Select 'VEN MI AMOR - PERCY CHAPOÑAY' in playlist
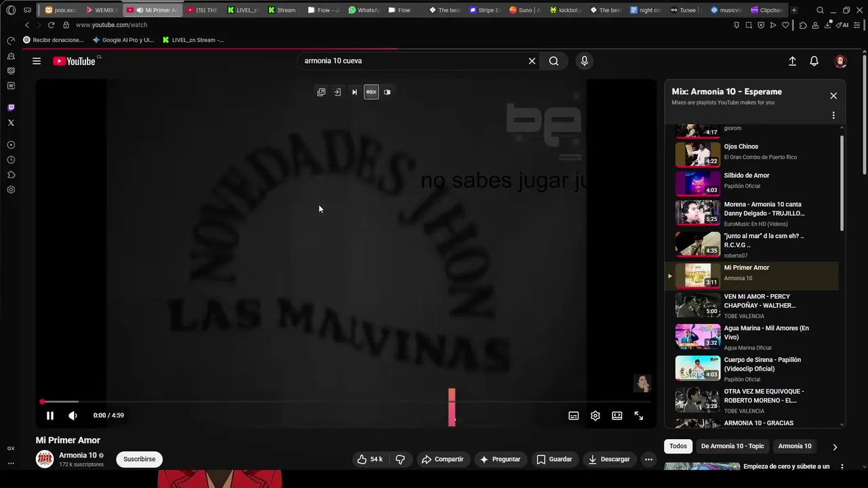Screen dimensions: 868x488 [751, 306]
